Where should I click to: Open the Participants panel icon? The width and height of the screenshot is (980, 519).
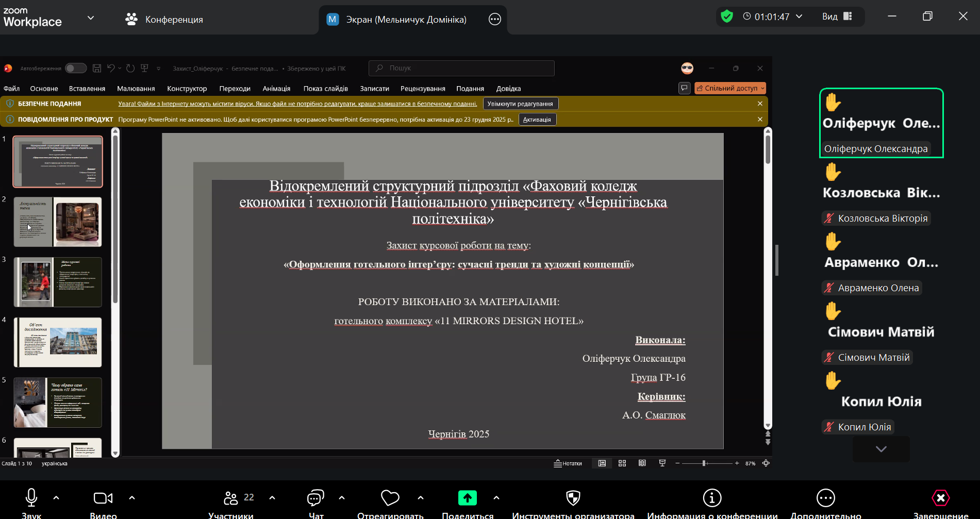(x=230, y=498)
